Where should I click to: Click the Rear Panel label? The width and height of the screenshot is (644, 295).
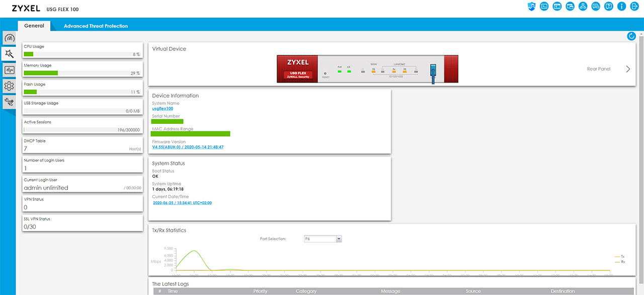(x=599, y=69)
